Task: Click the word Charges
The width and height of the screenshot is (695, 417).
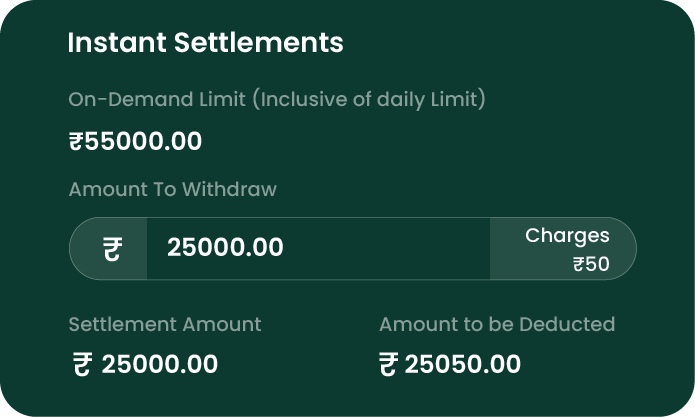Action: [x=567, y=236]
